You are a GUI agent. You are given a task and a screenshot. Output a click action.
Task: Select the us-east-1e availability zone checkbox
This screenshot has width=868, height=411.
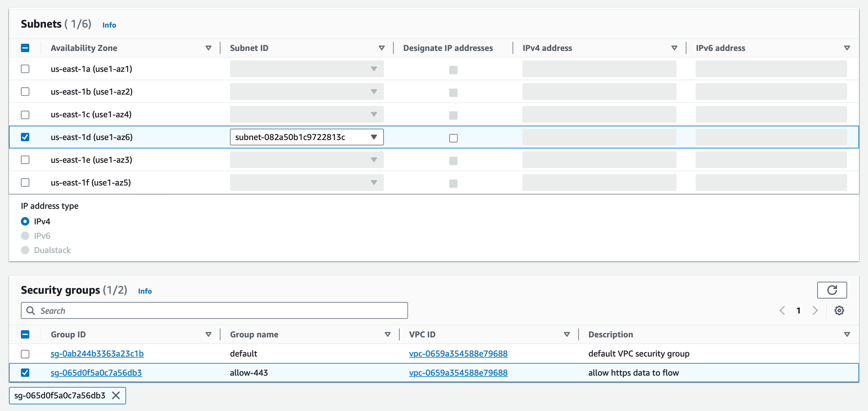tap(25, 159)
